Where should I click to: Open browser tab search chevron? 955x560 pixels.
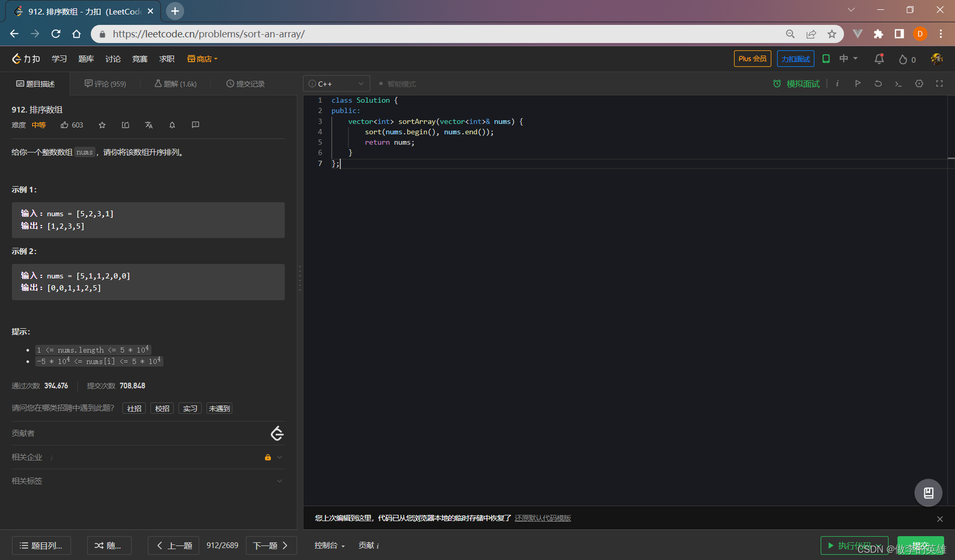[851, 10]
